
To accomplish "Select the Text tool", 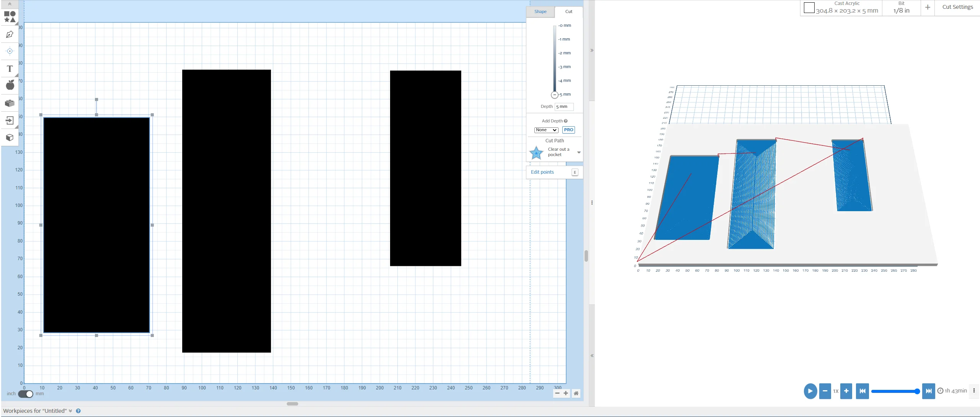I will click(x=10, y=69).
